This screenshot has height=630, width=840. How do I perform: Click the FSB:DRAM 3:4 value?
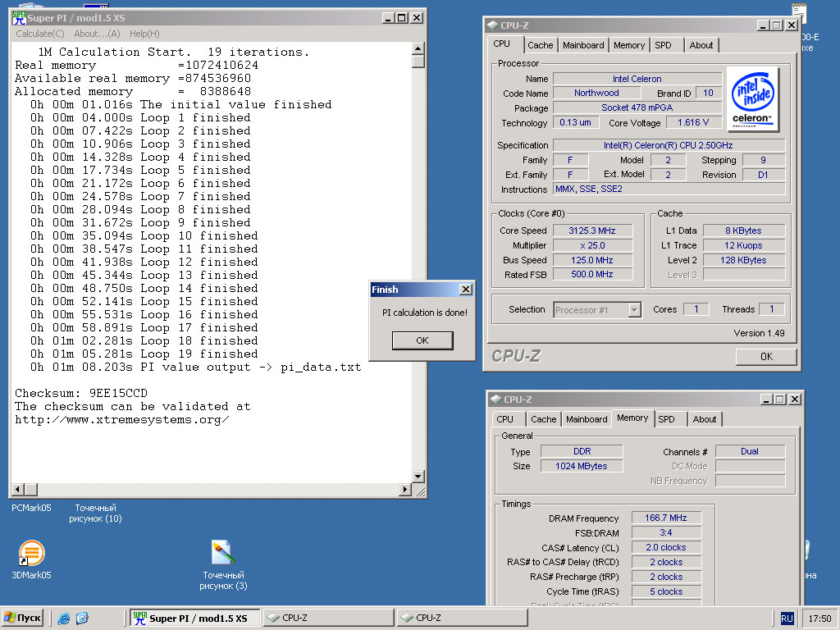[x=666, y=533]
